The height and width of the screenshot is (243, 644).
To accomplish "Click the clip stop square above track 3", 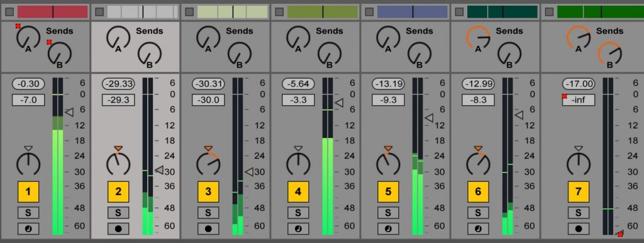I will 189,12.
